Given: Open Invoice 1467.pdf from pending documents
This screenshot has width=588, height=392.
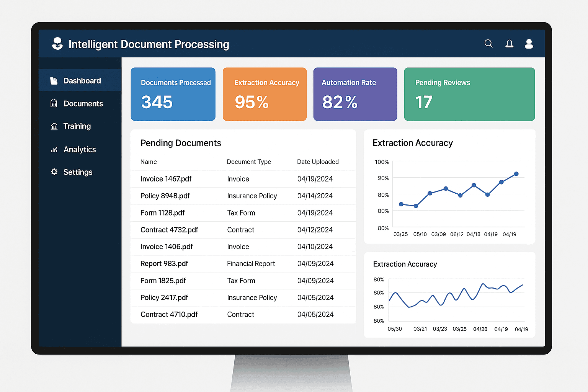Looking at the screenshot, I should pyautogui.click(x=166, y=179).
